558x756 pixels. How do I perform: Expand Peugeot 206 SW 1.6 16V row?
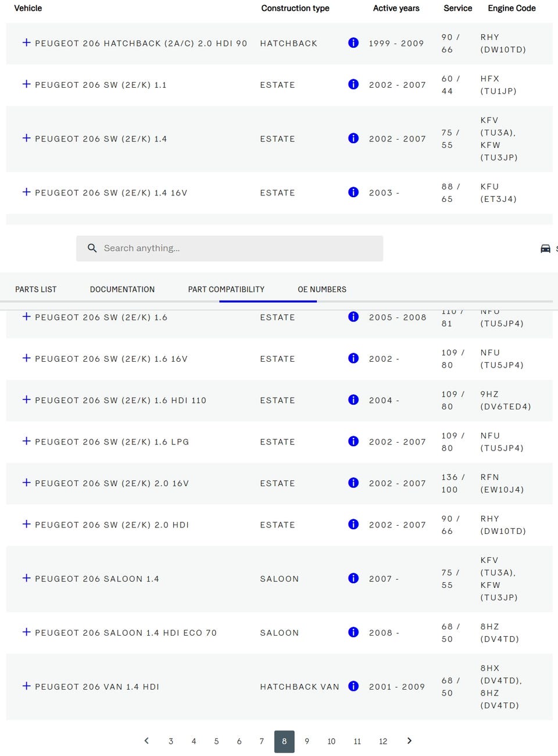pyautogui.click(x=26, y=358)
